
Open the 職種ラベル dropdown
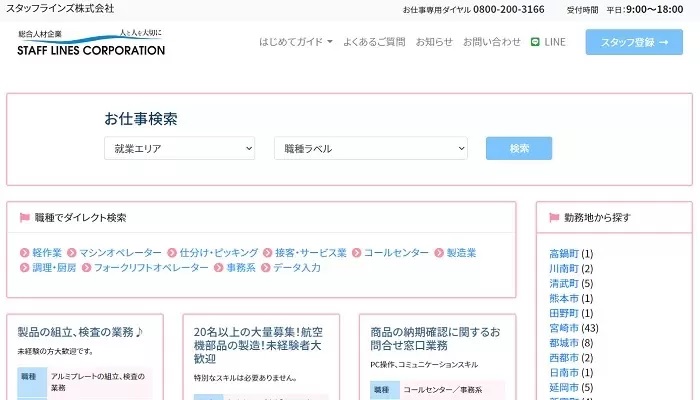coord(370,149)
